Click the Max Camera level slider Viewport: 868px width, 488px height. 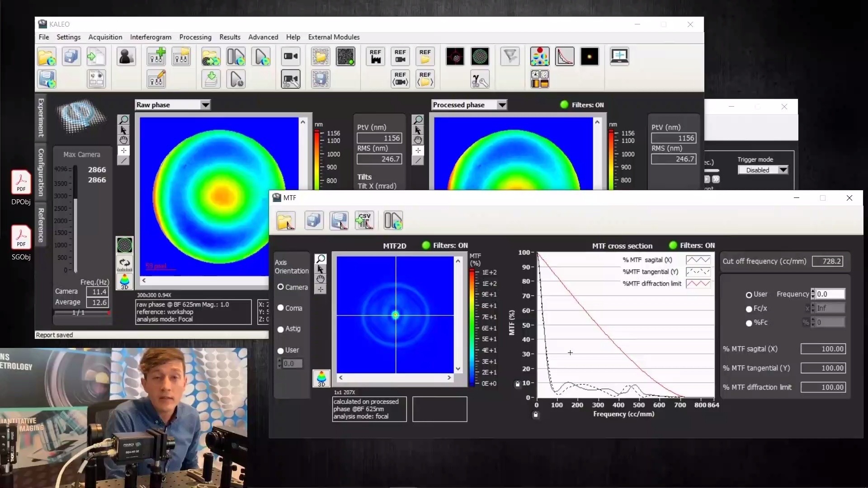click(x=75, y=217)
